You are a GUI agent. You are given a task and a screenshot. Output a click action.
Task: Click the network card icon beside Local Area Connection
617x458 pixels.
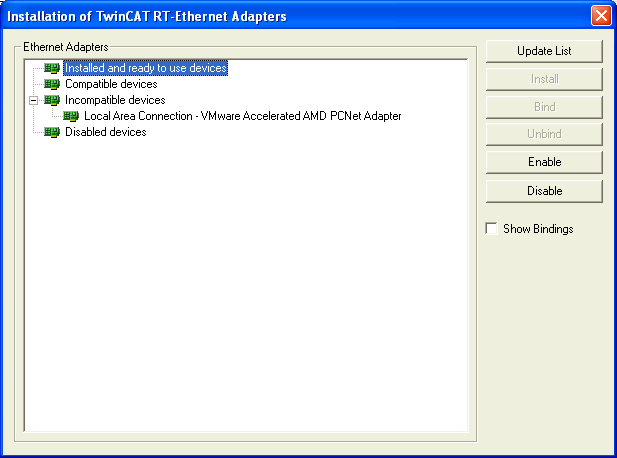pos(71,116)
